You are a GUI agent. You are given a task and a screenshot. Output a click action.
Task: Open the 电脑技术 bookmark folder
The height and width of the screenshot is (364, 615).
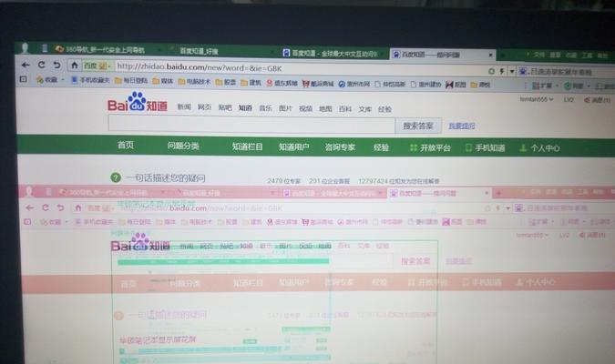pyautogui.click(x=194, y=82)
